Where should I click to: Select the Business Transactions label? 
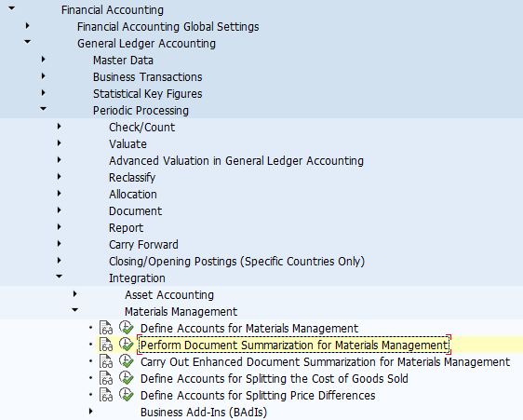[x=147, y=76]
